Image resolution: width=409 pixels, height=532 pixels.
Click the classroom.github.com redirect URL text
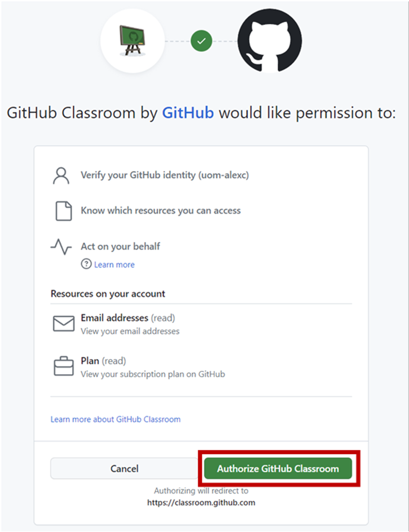coord(201,502)
